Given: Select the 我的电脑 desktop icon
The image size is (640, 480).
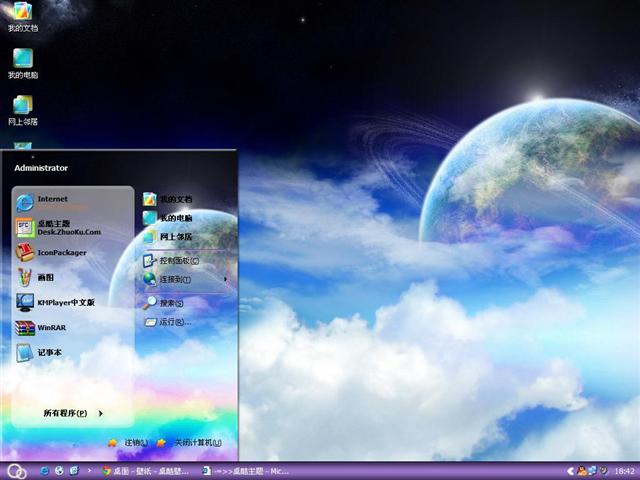Looking at the screenshot, I should 22,63.
